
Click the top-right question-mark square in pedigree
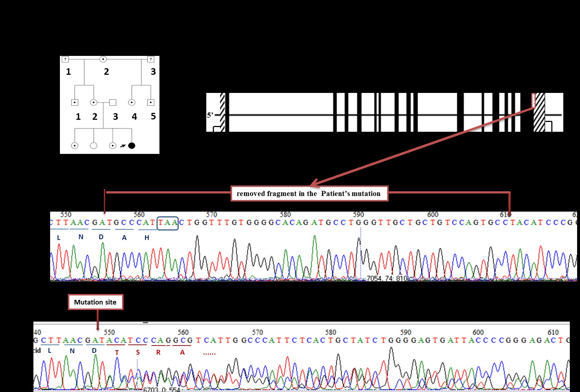point(151,59)
